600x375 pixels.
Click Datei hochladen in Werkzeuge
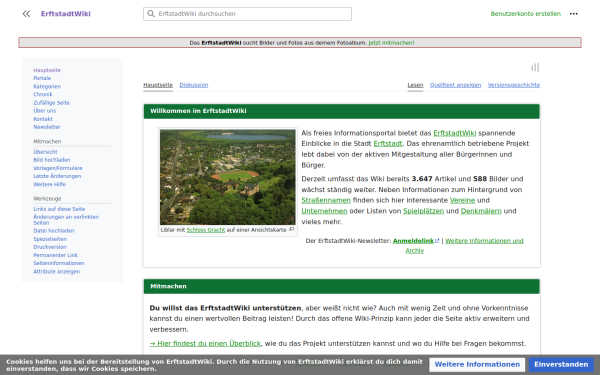click(54, 231)
